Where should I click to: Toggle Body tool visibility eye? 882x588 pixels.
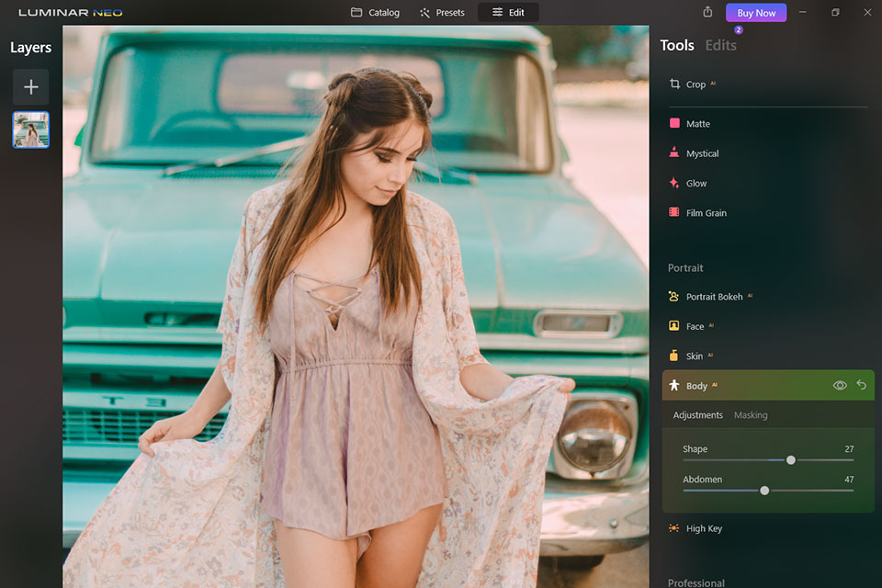tap(839, 386)
